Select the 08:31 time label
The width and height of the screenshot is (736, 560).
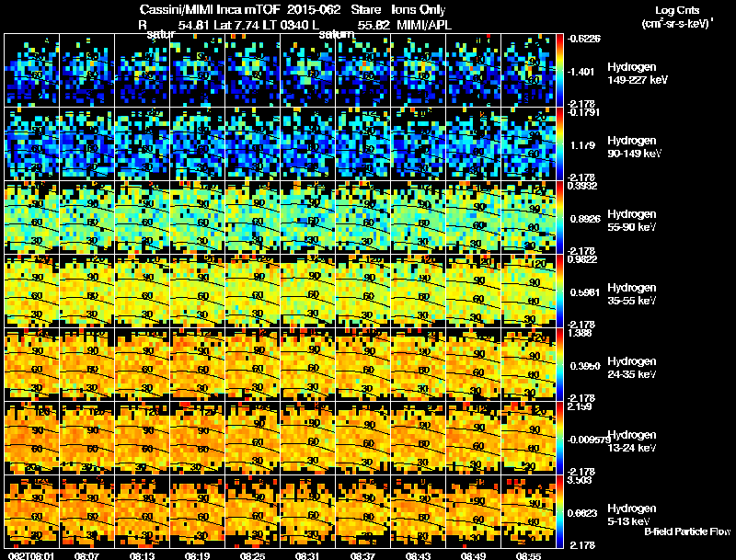[307, 555]
